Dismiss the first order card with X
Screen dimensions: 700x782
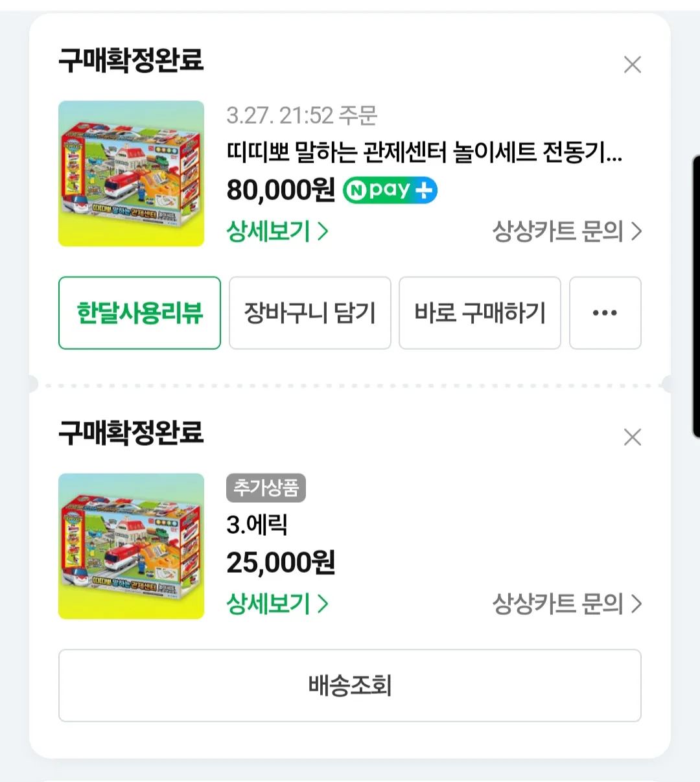[632, 65]
